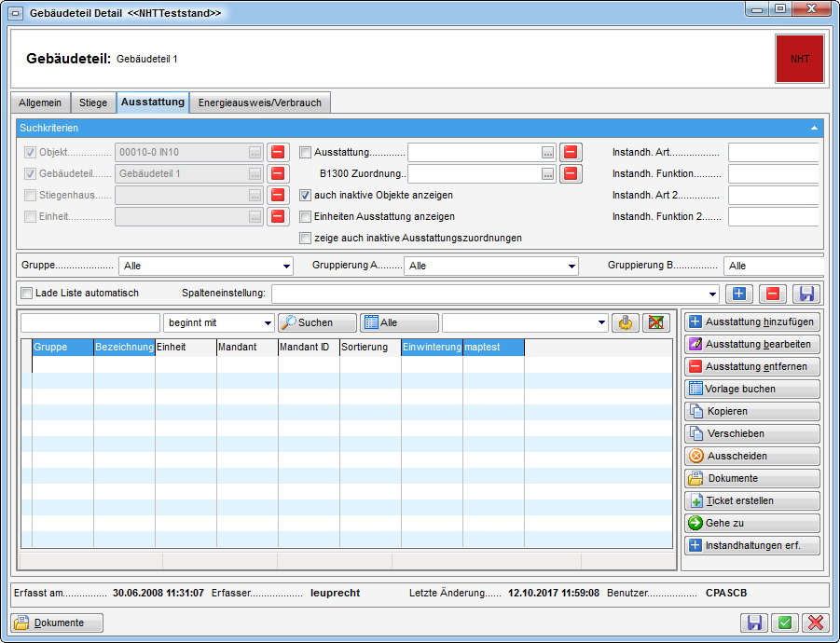Switch to the Allgemein tab

coord(40,103)
